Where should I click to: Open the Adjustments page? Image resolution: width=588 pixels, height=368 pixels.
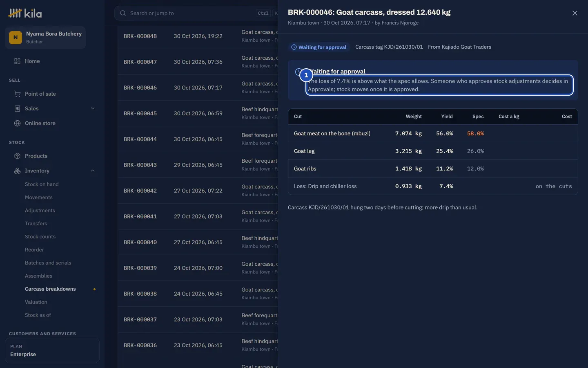coord(40,210)
